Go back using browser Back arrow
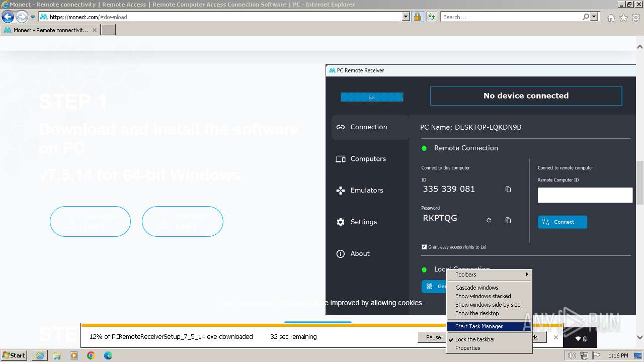 [8, 17]
